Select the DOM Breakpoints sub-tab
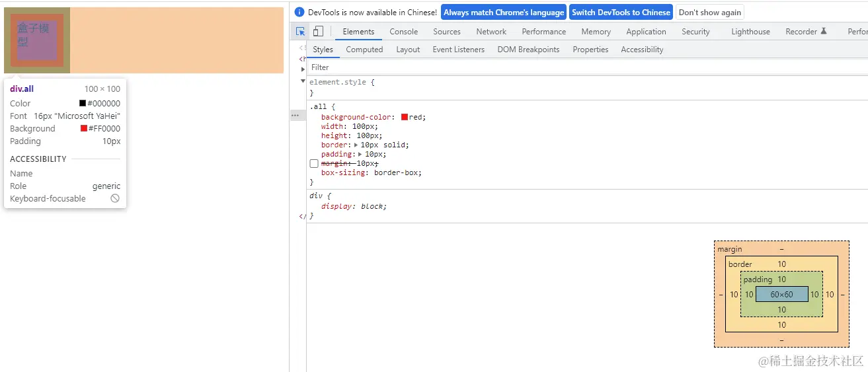 pyautogui.click(x=528, y=50)
